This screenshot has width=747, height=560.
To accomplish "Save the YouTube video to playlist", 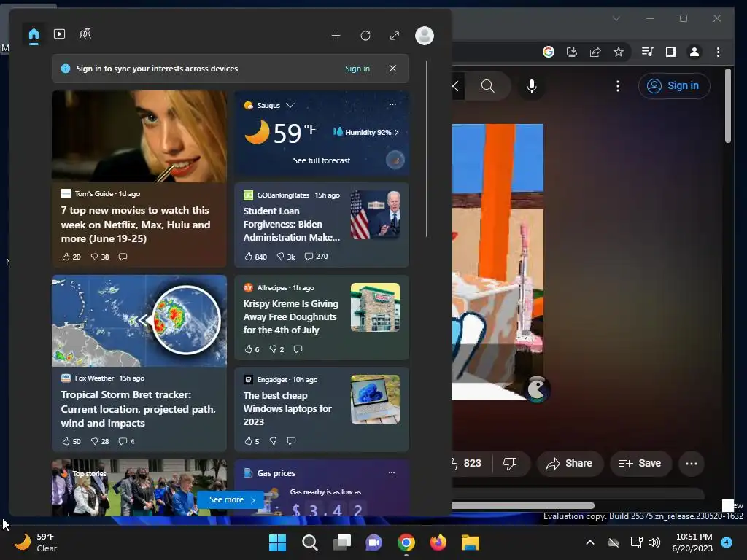I will [640, 463].
